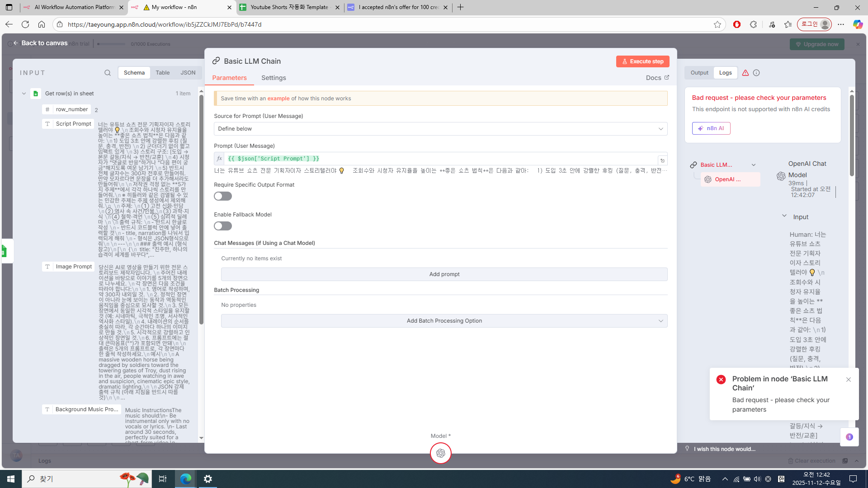Click the Add prompt button
This screenshot has height=488, width=868.
tap(444, 274)
